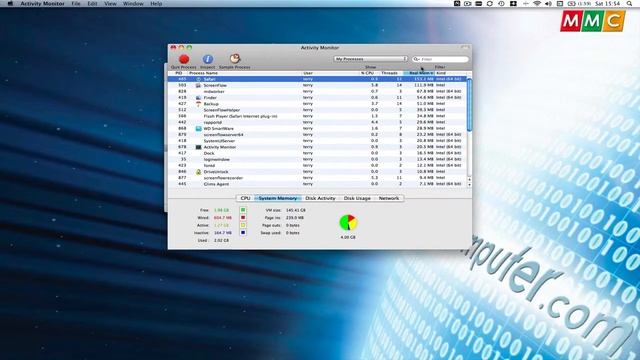Click the VM size value 145.41 GB
640x360 pixels.
click(296, 210)
